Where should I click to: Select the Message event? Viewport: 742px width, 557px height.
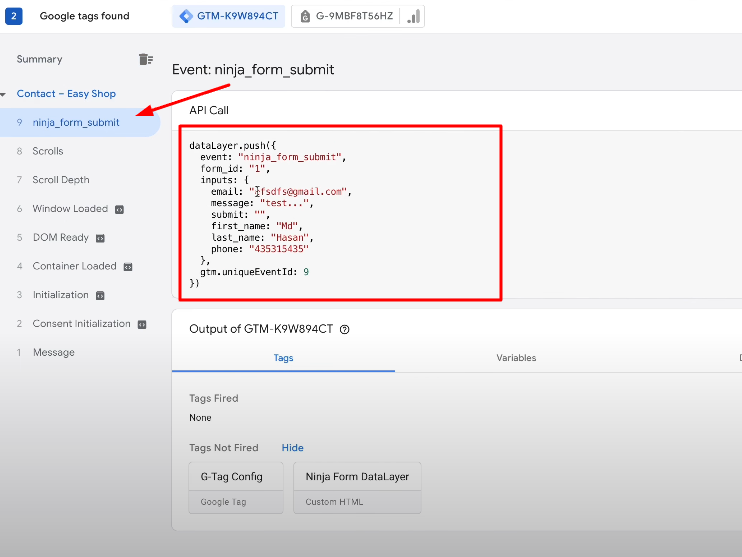[53, 353]
